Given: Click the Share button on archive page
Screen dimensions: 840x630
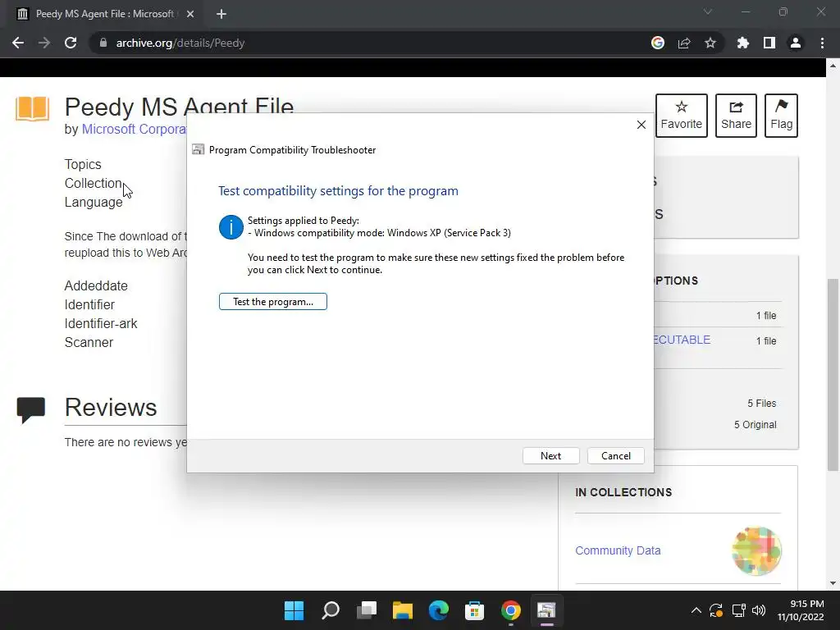Looking at the screenshot, I should 736,116.
